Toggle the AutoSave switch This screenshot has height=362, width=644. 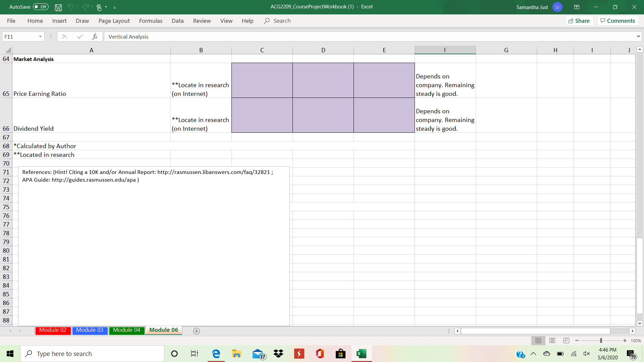(x=41, y=7)
